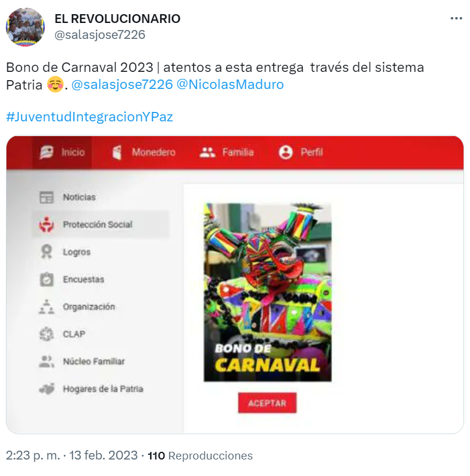Click the Hogares de la Patria icon
The height and width of the screenshot is (476, 470).
[x=47, y=389]
